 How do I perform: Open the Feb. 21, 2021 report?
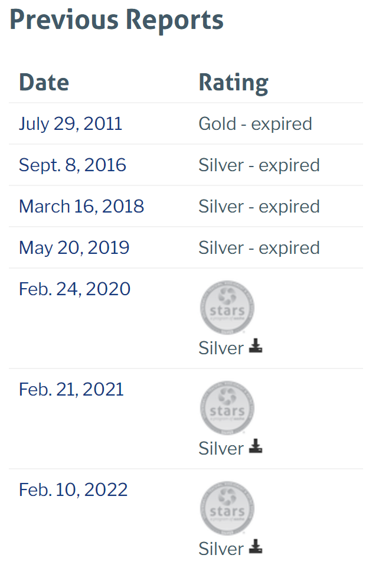[x=71, y=390]
